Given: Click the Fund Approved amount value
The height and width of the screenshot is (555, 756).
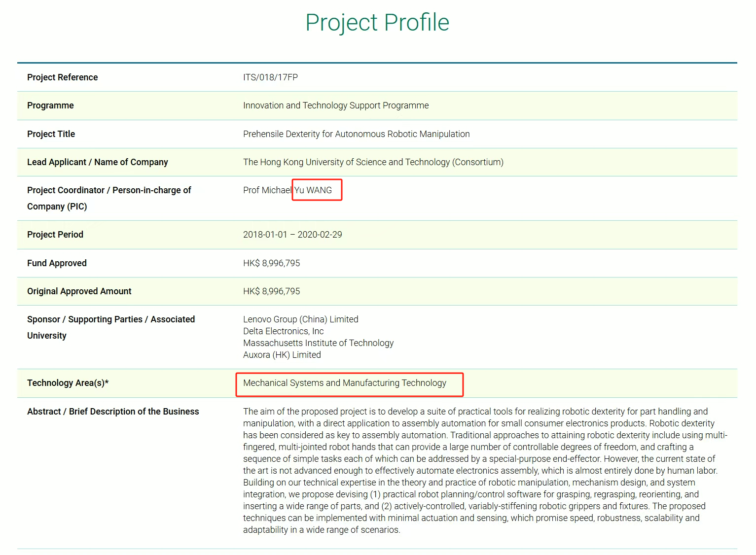Looking at the screenshot, I should (271, 263).
